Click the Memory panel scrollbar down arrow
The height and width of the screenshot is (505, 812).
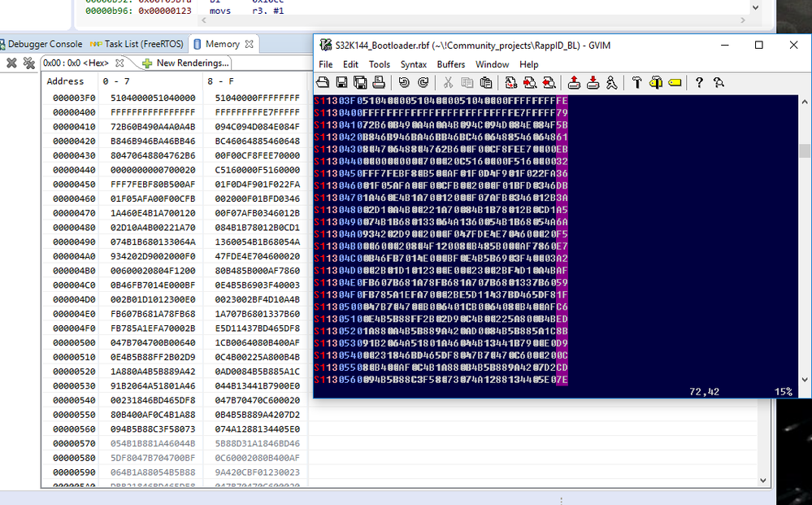tap(763, 480)
